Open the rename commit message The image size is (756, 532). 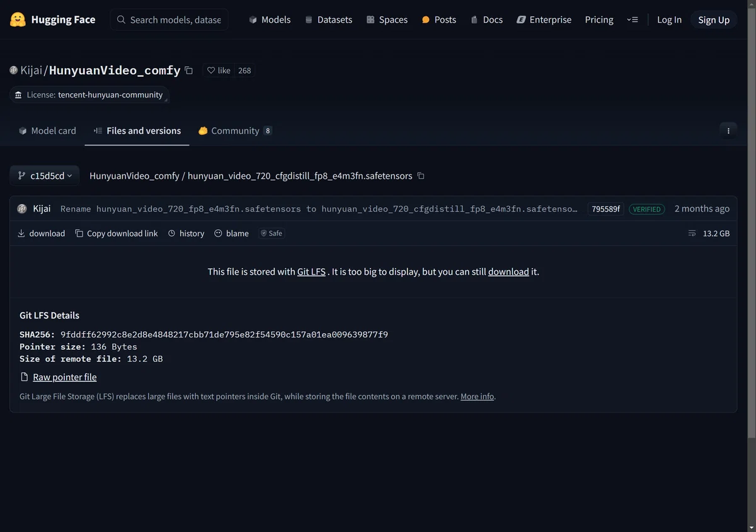[x=319, y=209]
